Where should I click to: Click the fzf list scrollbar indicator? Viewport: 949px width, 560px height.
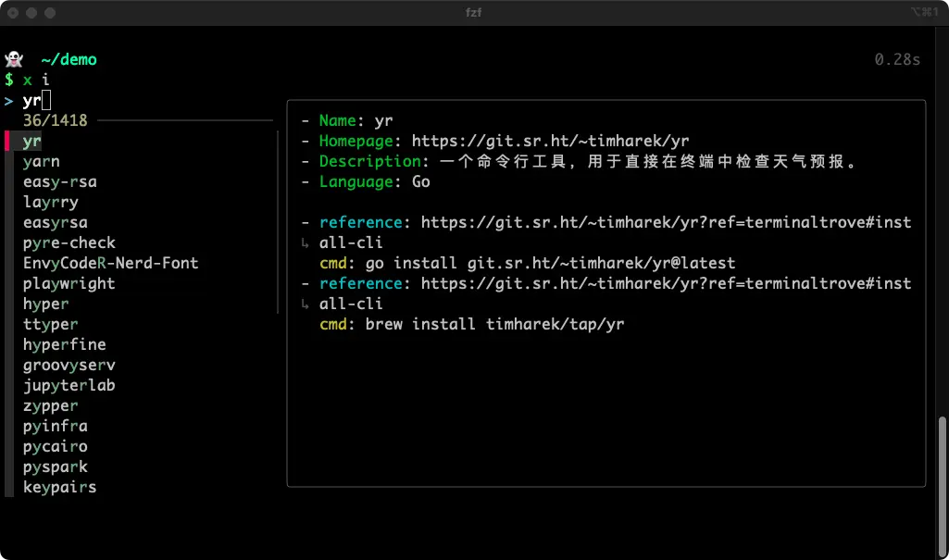pos(278,222)
